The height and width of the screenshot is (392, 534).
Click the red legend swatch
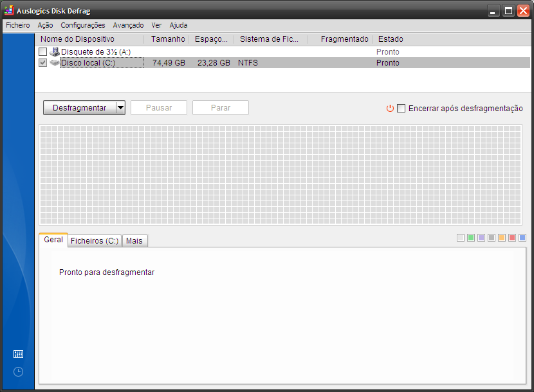click(x=512, y=238)
